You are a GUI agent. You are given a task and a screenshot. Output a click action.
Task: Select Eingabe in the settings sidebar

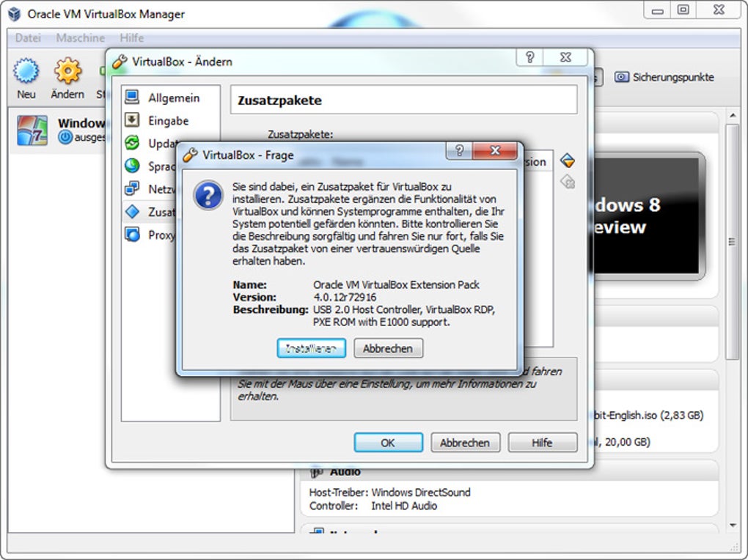tap(170, 121)
